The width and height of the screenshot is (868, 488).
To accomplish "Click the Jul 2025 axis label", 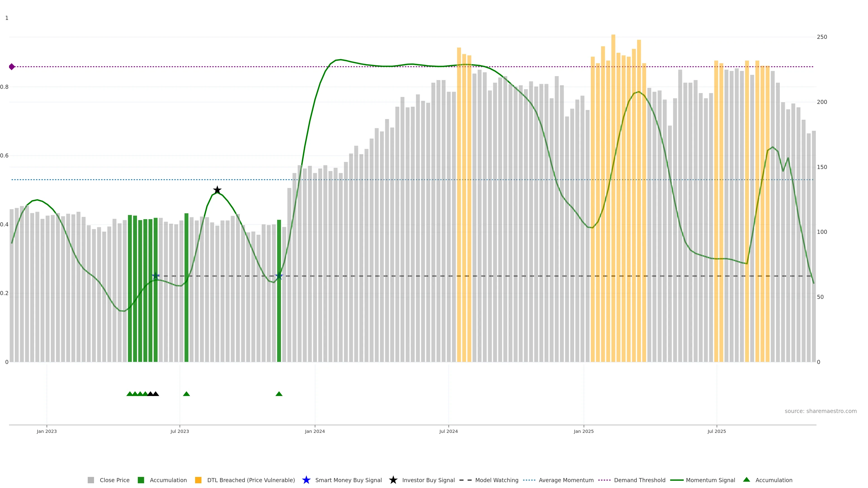I will coord(716,431).
